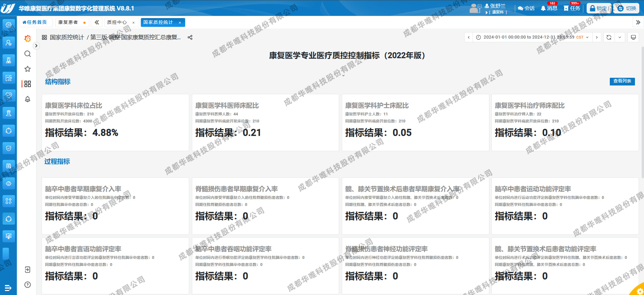Click the share dashboard icon
This screenshot has width=644, height=295.
point(190,38)
